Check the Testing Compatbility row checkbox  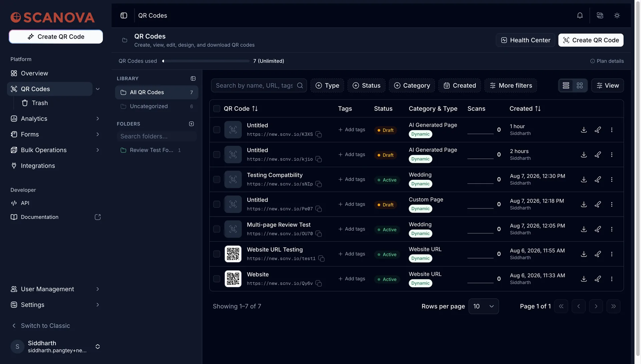coord(217,179)
